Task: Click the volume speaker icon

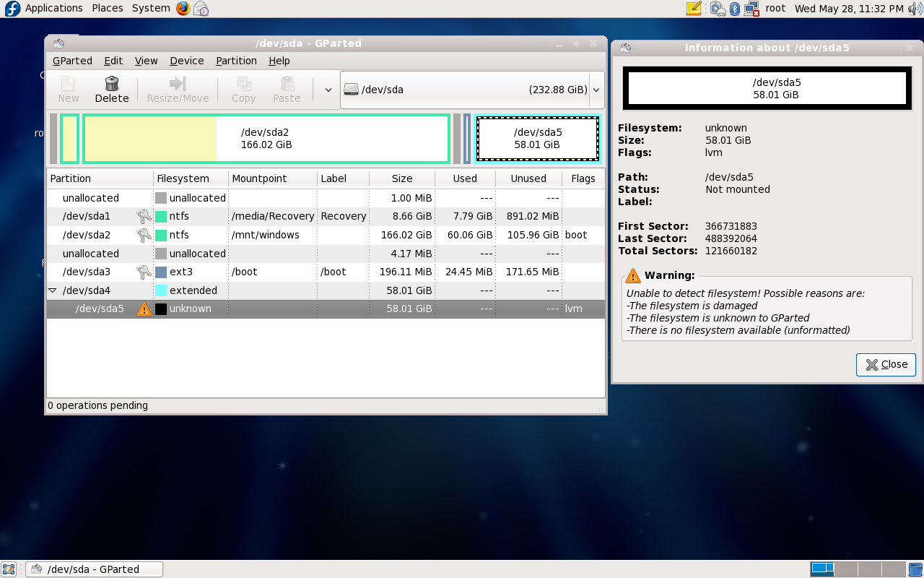Action: [x=915, y=9]
